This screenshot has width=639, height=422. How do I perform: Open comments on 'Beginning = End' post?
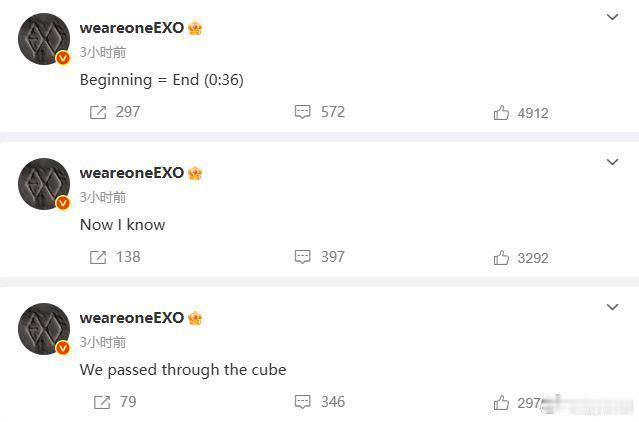pos(303,112)
